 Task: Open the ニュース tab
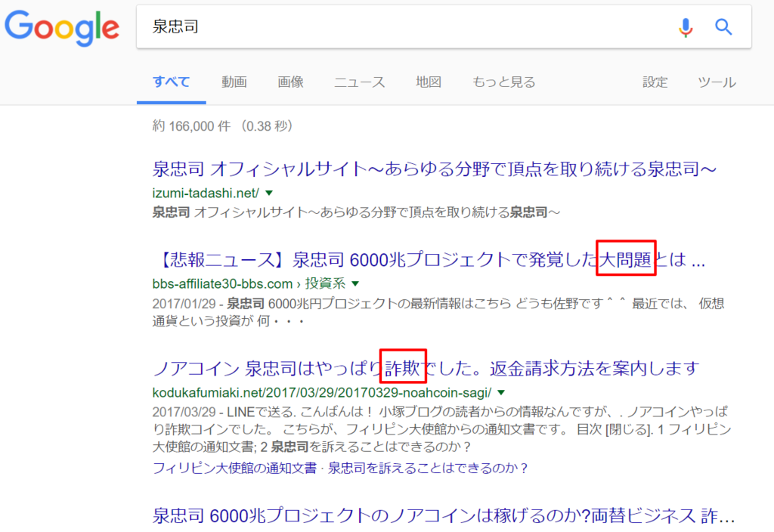(x=359, y=82)
